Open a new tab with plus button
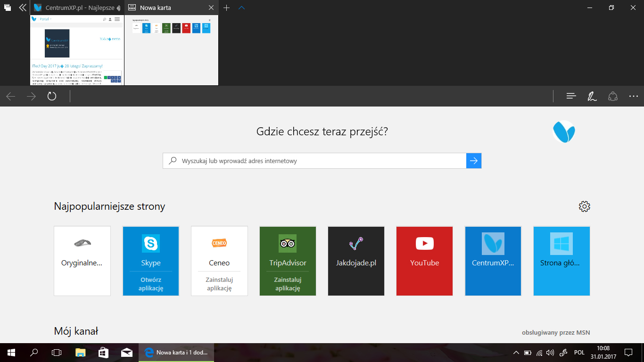Image resolution: width=644 pixels, height=362 pixels. point(226,8)
